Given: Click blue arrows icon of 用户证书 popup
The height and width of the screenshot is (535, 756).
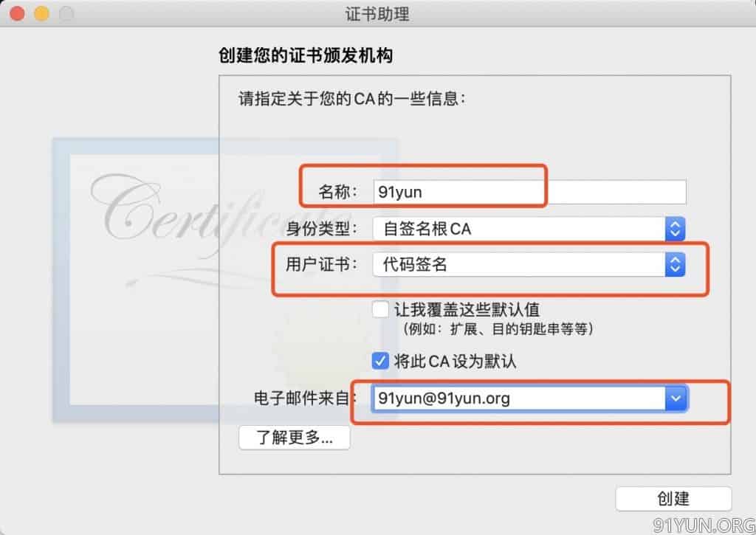Looking at the screenshot, I should point(675,264).
